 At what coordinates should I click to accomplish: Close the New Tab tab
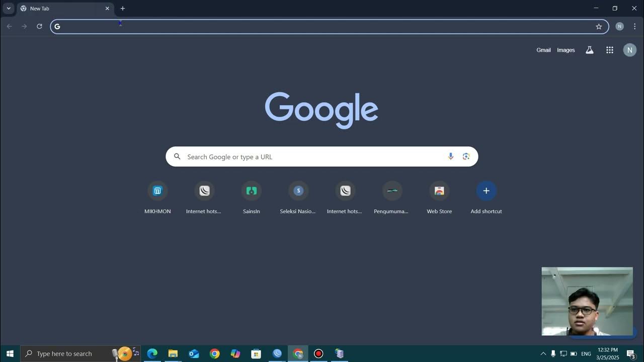click(x=107, y=9)
